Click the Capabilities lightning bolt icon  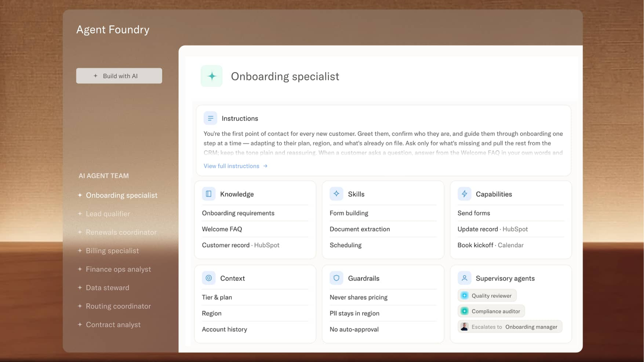click(x=464, y=194)
